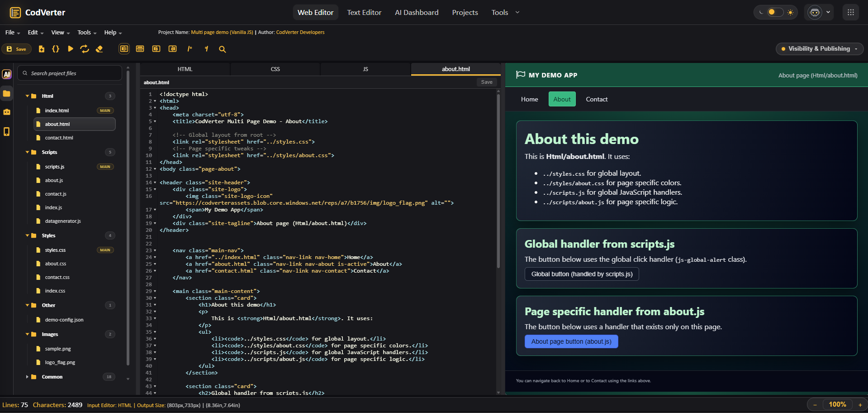The image size is (868, 413).
Task: Click the remove comment icon
Action: click(x=206, y=49)
